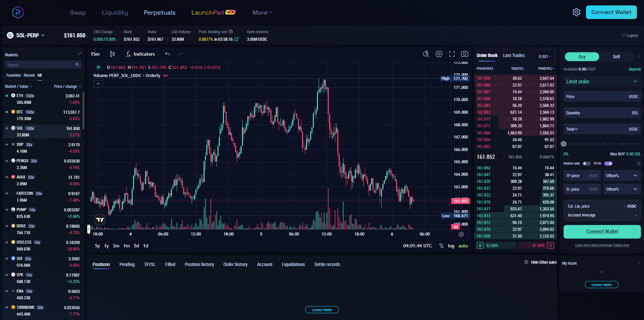Click the TradingView logo on chart
Viewport: 644px width, 320px height.
100,220
